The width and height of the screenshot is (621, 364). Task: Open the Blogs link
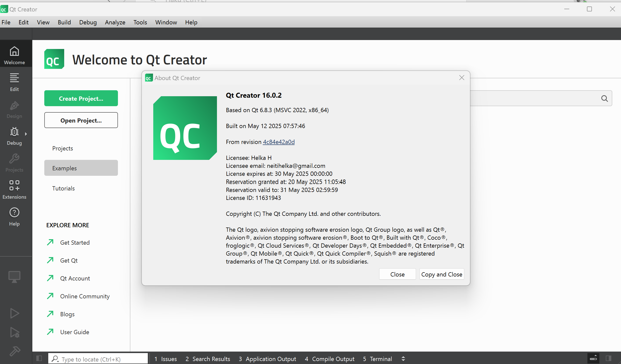[x=67, y=314]
